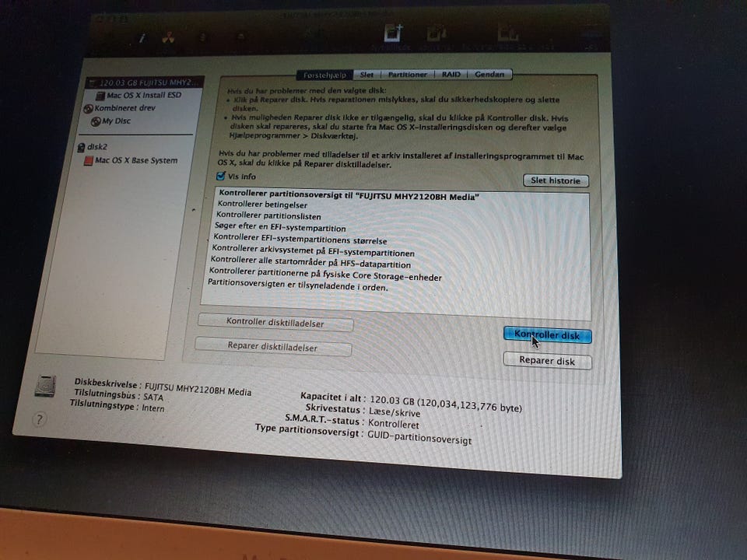Click 'Søger efter en EFI-systempartition' log line
Viewport: 747px width, 560px height.
pyautogui.click(x=280, y=227)
